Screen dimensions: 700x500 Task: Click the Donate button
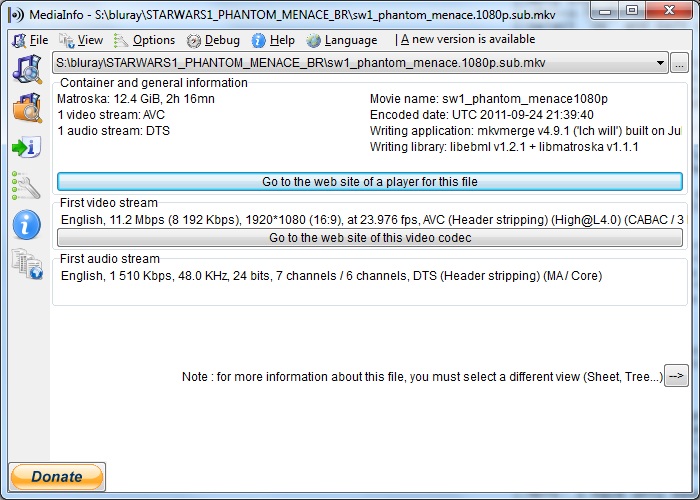[x=57, y=477]
